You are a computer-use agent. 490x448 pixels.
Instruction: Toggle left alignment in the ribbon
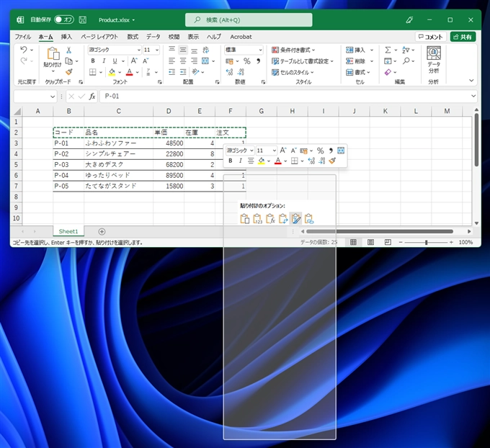[172, 61]
